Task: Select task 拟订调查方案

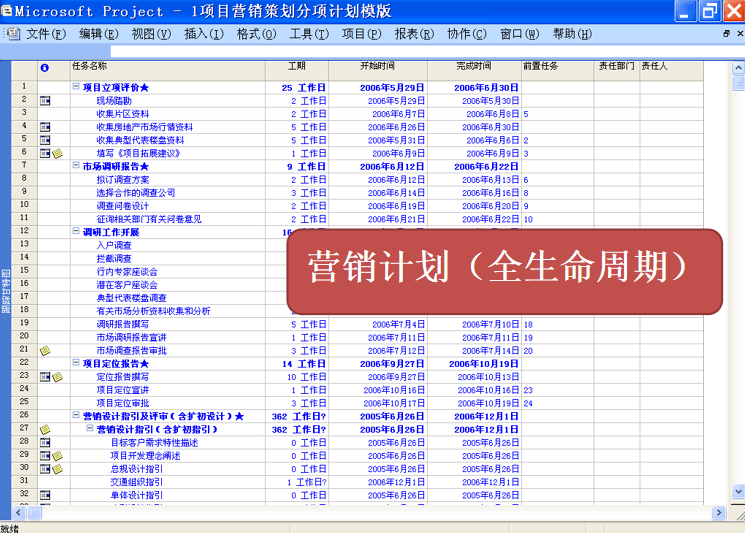Action: tap(123, 180)
